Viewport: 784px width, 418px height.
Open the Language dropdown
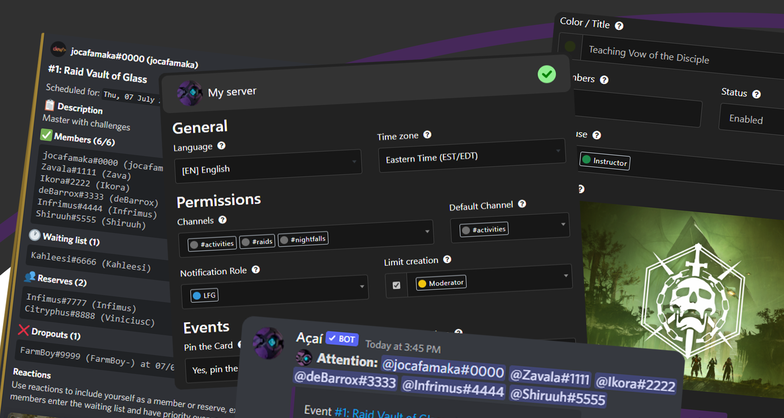pos(268,166)
